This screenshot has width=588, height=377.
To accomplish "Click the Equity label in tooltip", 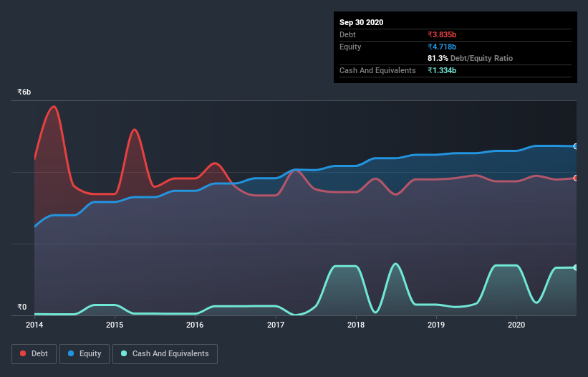I will 350,47.
